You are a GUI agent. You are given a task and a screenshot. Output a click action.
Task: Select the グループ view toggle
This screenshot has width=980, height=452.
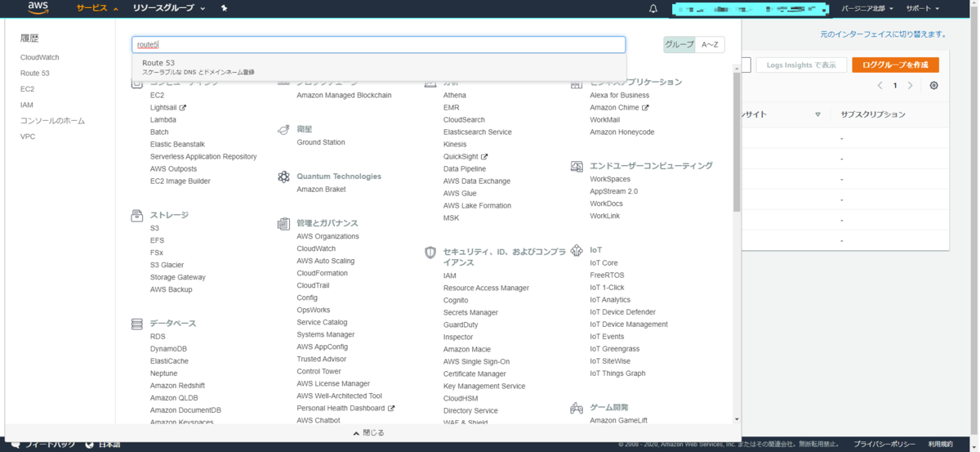[x=679, y=45]
